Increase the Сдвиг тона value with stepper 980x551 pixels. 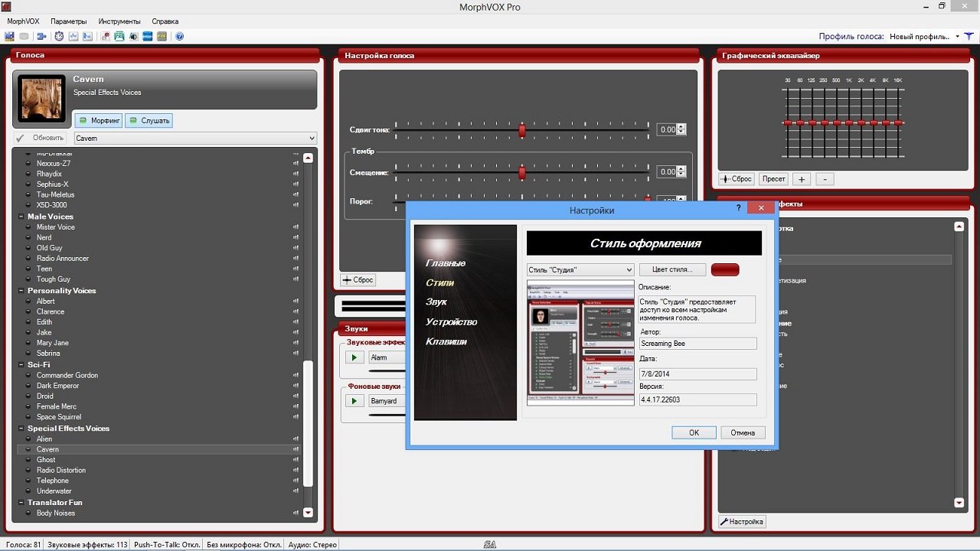681,127
